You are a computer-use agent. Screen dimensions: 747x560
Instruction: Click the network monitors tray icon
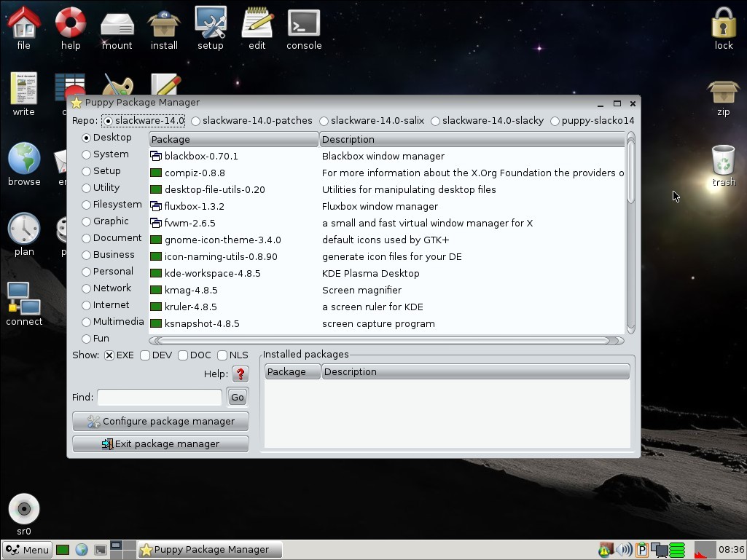(x=660, y=550)
